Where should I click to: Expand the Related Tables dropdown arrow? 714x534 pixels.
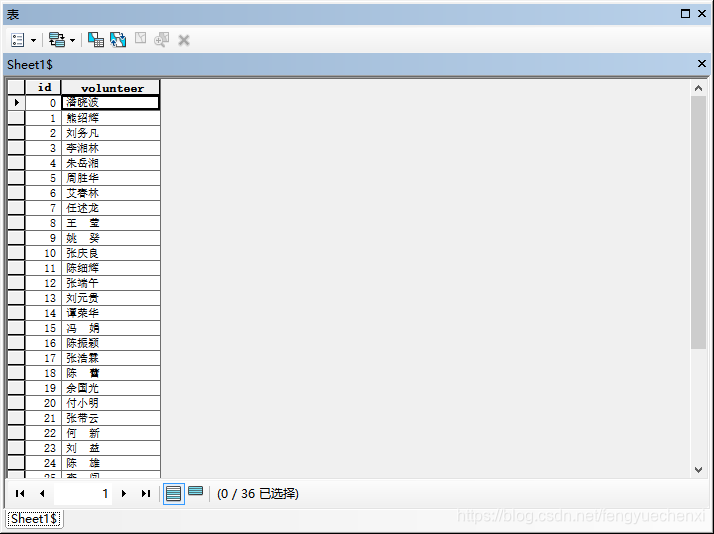[x=72, y=41]
